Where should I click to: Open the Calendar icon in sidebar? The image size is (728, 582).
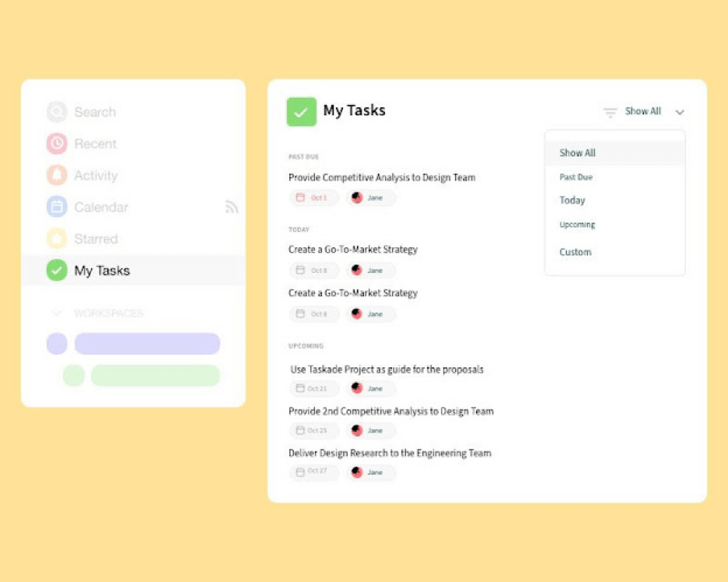coord(57,207)
